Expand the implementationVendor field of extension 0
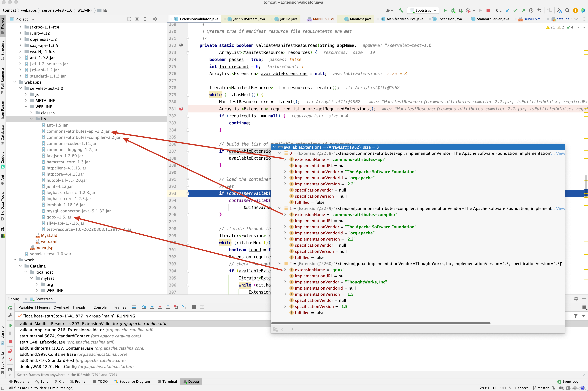This screenshot has width=588, height=391. tap(285, 172)
